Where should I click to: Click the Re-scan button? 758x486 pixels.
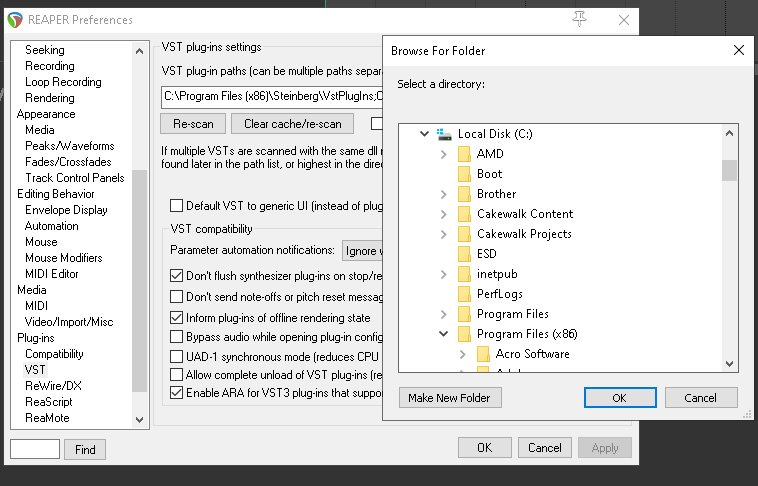click(x=193, y=124)
